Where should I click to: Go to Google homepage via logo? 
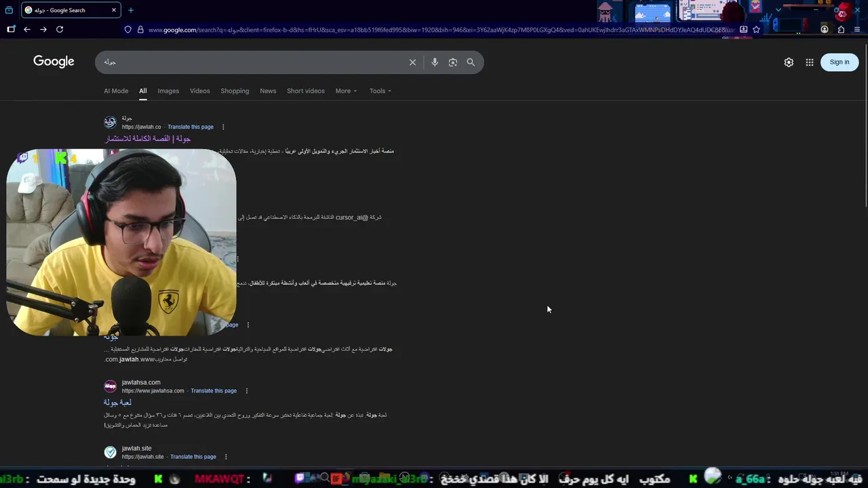[x=54, y=62]
